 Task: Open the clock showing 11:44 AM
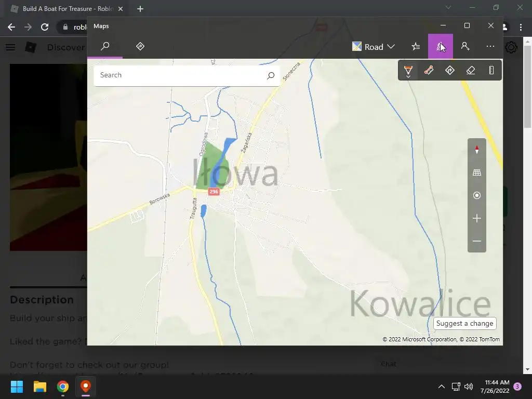[495, 387]
